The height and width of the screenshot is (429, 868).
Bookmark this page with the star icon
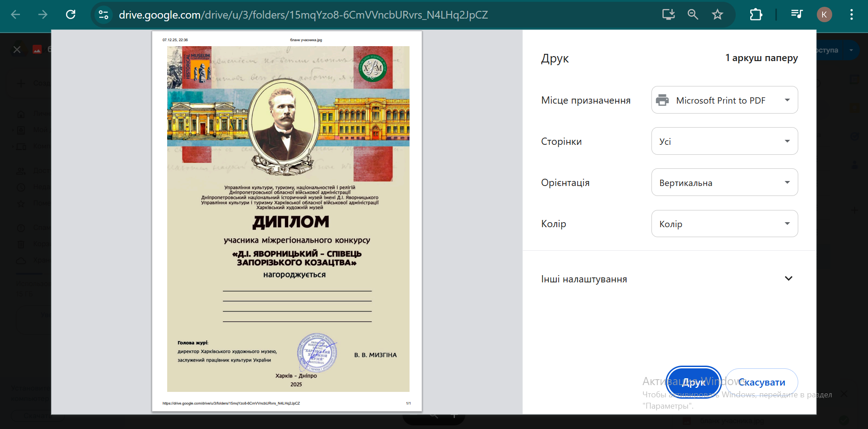[x=717, y=14]
